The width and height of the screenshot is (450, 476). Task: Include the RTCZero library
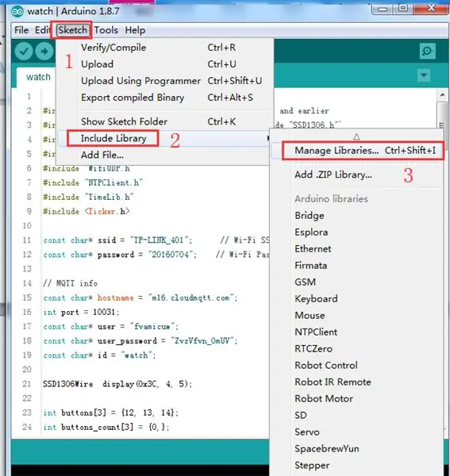click(313, 349)
